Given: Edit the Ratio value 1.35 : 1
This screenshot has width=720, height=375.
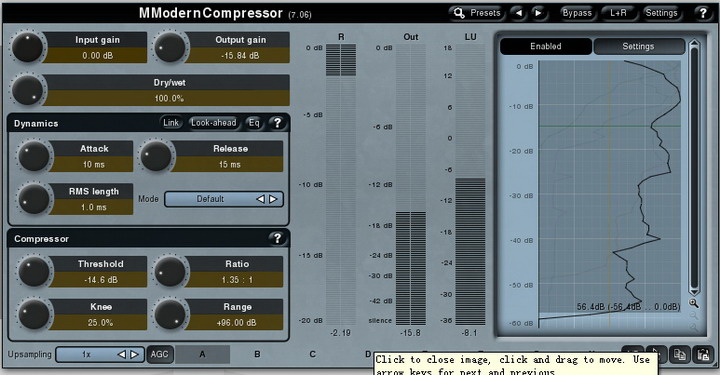Looking at the screenshot, I should point(236,280).
